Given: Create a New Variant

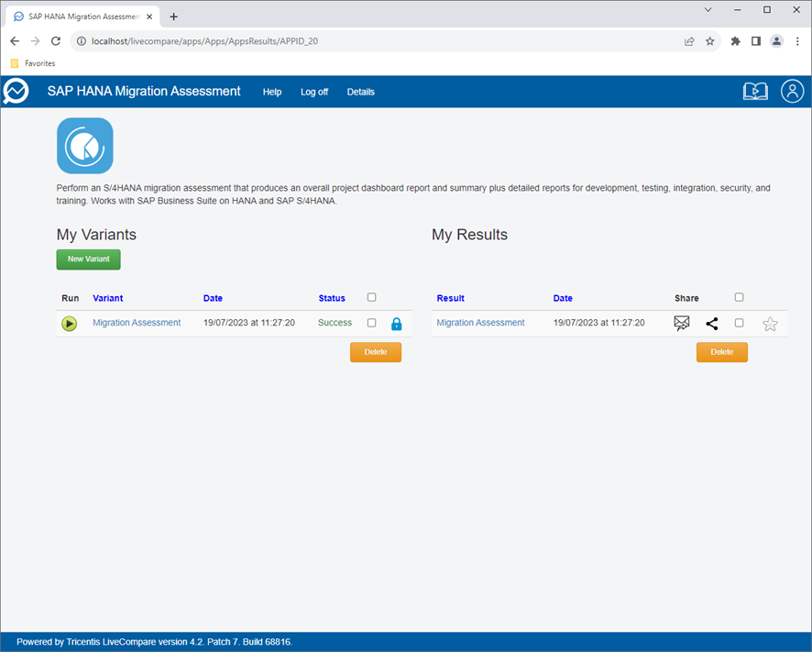Looking at the screenshot, I should pyautogui.click(x=89, y=260).
